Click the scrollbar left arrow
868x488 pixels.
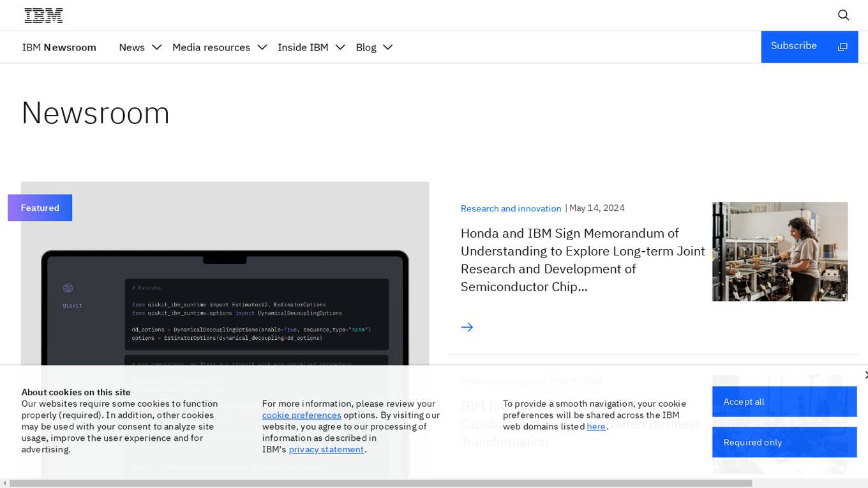pyautogui.click(x=4, y=484)
